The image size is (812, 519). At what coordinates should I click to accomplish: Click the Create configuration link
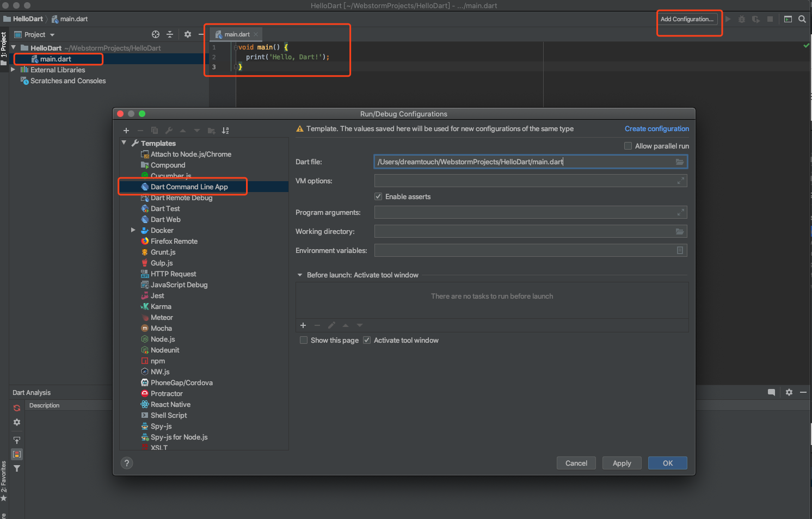coord(656,129)
